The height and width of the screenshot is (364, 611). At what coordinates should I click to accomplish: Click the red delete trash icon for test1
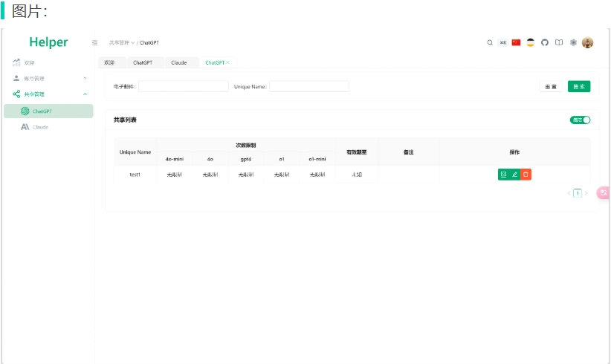pos(526,175)
